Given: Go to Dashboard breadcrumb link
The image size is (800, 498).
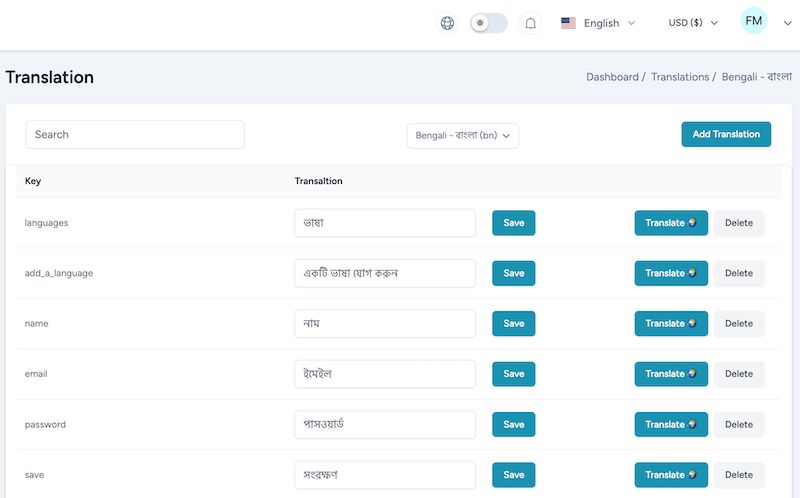Looking at the screenshot, I should (612, 77).
